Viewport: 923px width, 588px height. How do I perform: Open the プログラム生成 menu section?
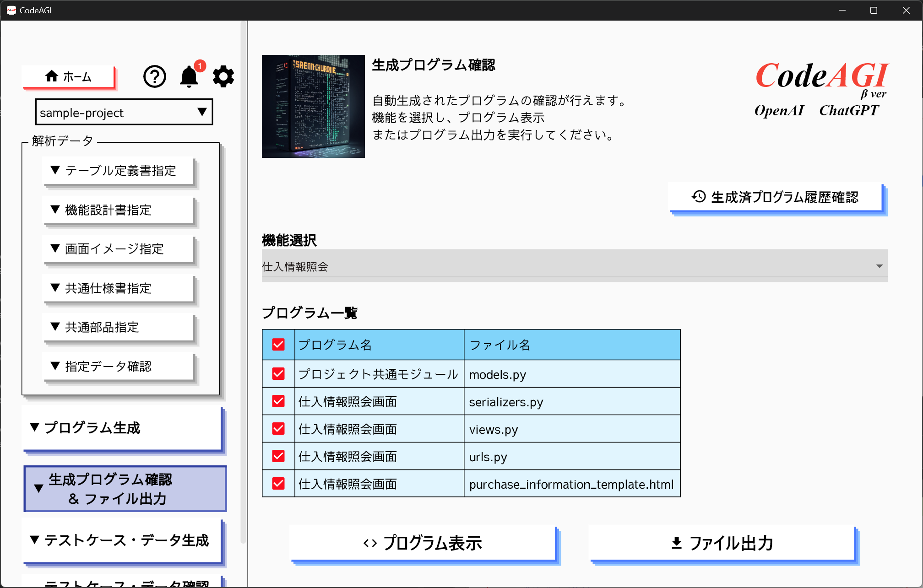pyautogui.click(x=122, y=428)
